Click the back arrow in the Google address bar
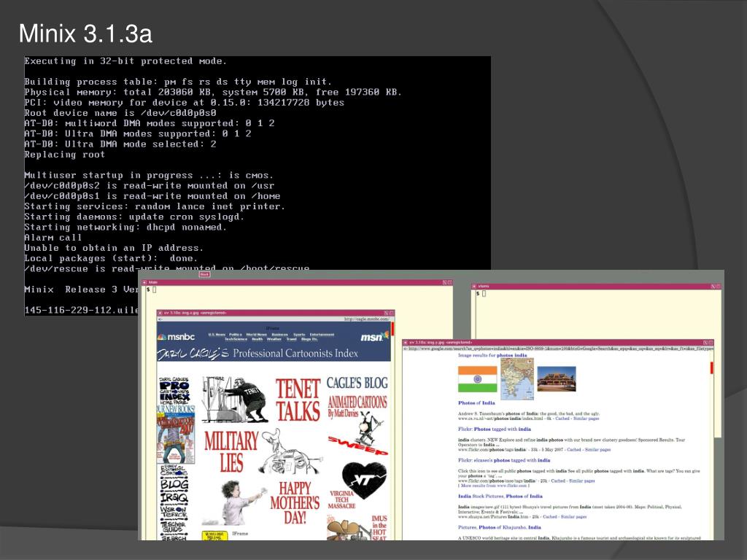This screenshot has height=560, width=747. point(406,349)
